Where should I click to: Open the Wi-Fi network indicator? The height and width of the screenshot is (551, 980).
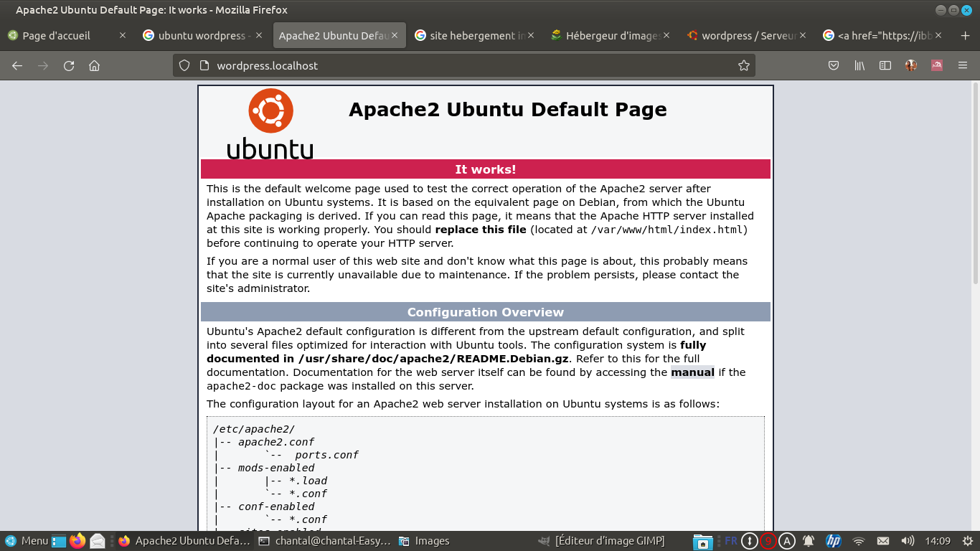coord(859,541)
